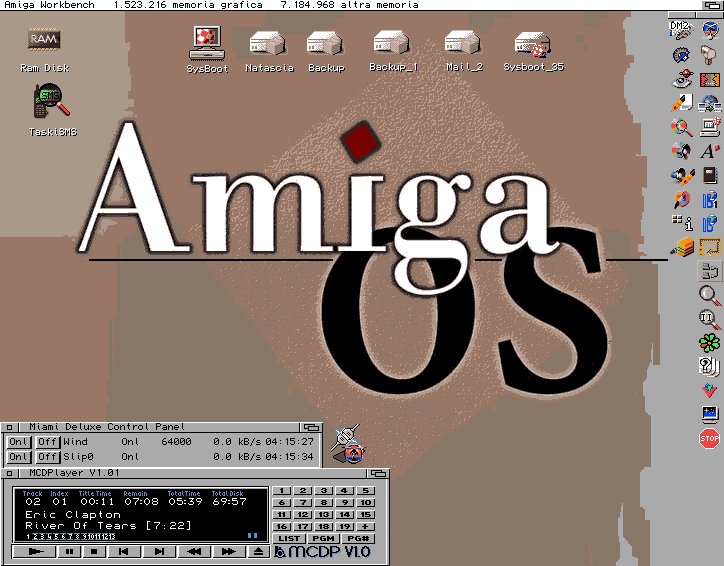
Task: Select track 19 on MCDPlayer keypad
Action: tap(344, 526)
